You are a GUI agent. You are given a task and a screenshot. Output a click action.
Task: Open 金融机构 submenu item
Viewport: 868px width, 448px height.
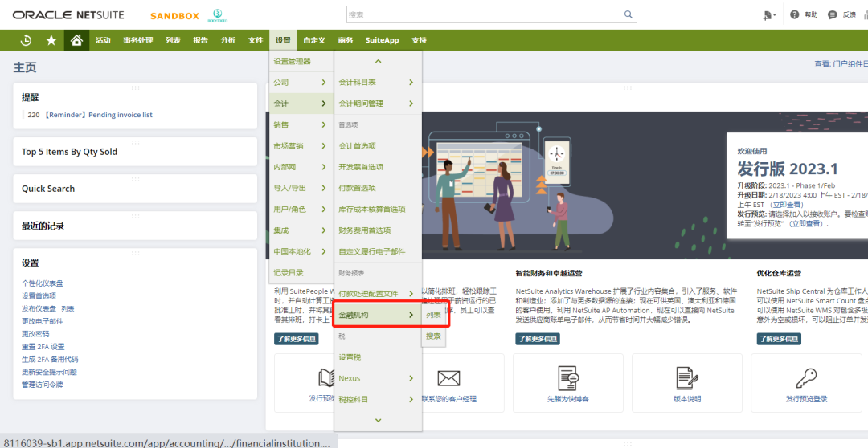pos(378,315)
